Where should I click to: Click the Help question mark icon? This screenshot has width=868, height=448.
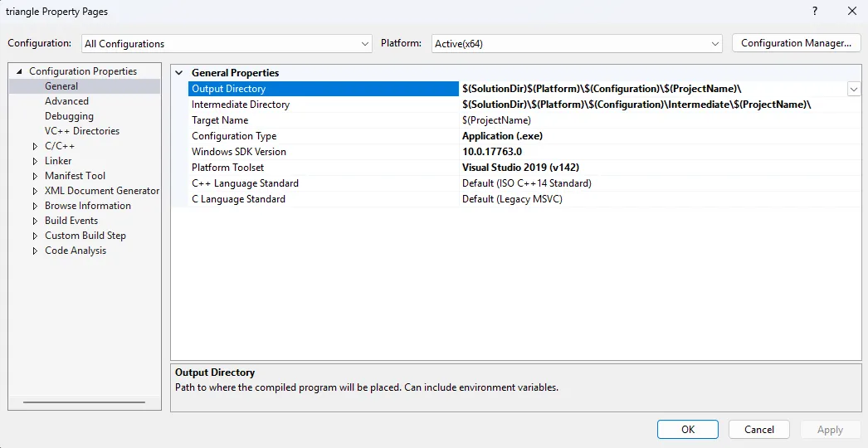(x=814, y=12)
